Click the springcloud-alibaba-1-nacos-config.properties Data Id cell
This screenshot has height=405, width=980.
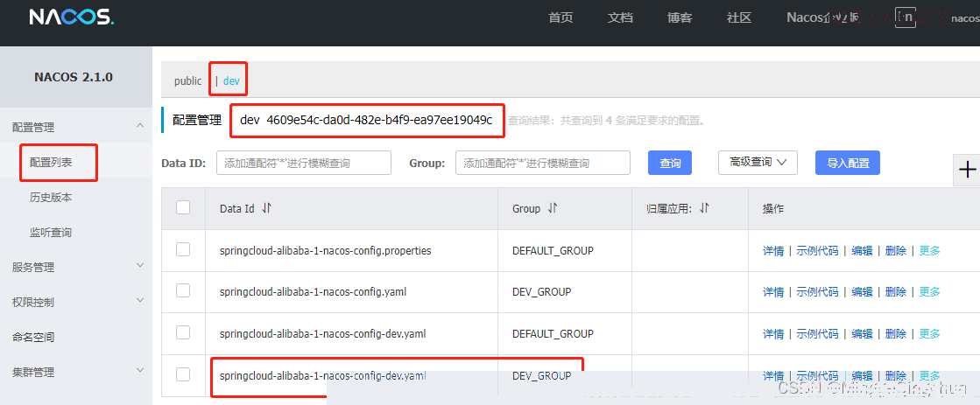[x=326, y=251]
